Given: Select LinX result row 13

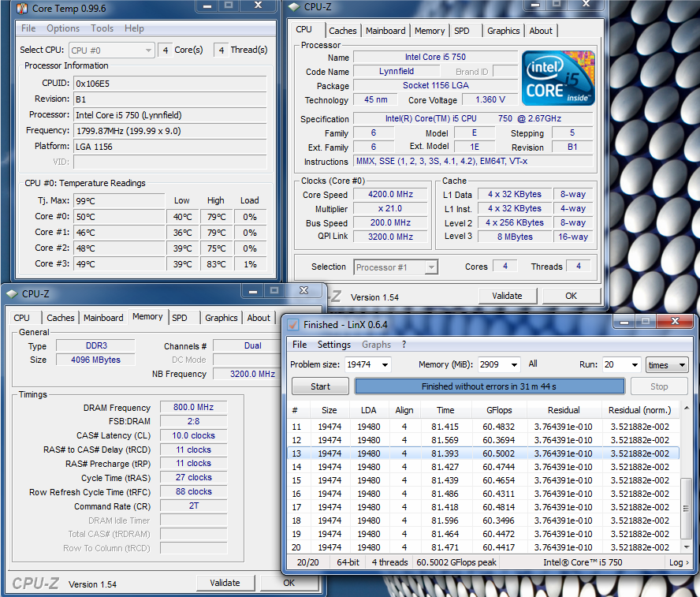Looking at the screenshot, I should tap(483, 453).
